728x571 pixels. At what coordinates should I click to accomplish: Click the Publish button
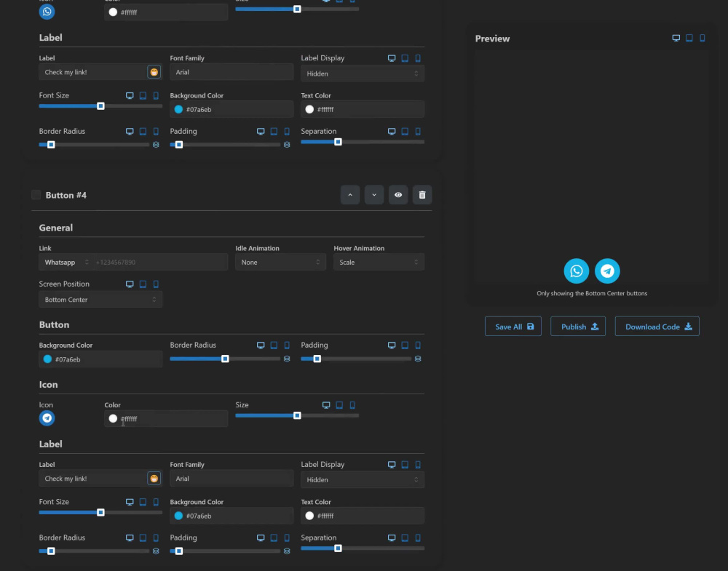click(578, 327)
